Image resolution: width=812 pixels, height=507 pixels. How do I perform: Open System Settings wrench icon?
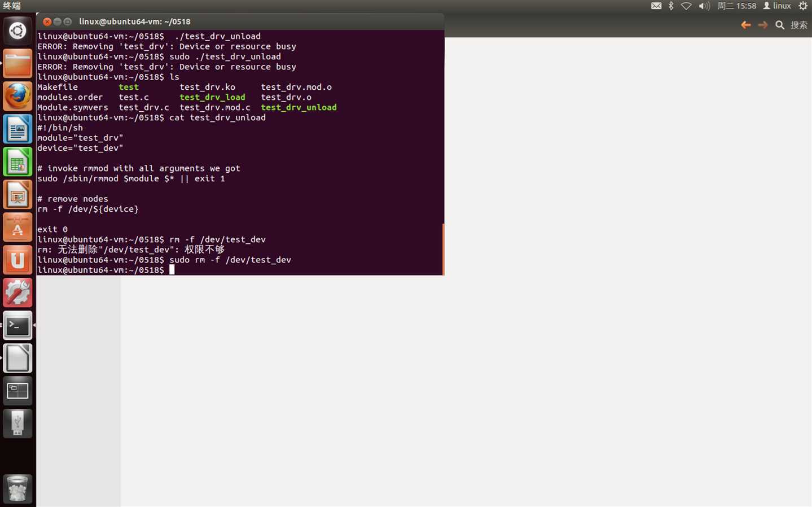pos(17,292)
